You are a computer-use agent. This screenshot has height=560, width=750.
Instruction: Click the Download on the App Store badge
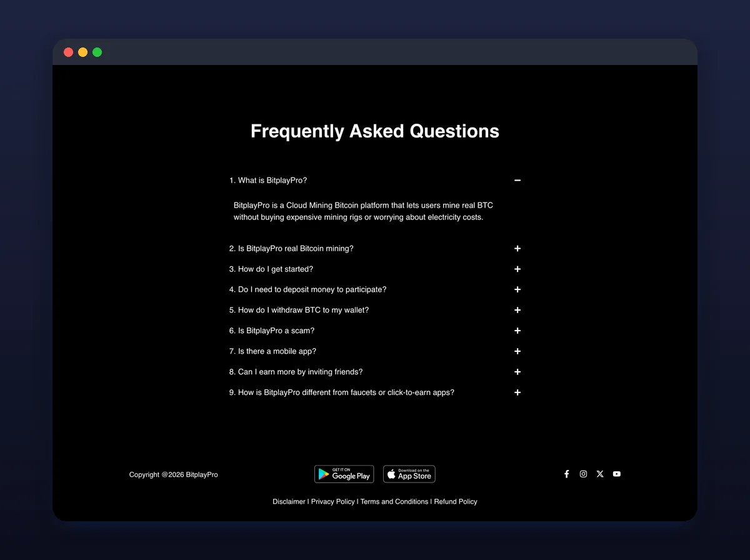click(409, 474)
